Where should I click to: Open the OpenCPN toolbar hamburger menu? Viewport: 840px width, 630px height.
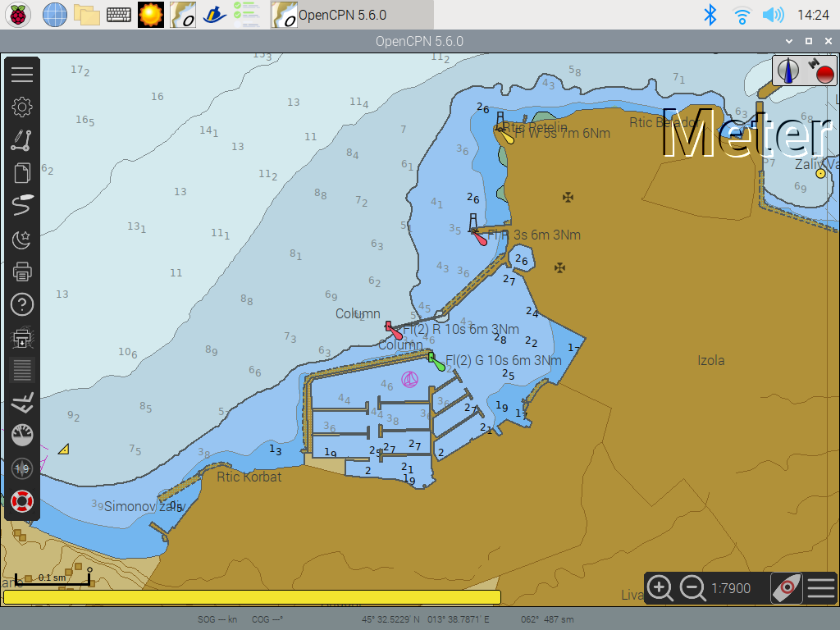pyautogui.click(x=22, y=74)
